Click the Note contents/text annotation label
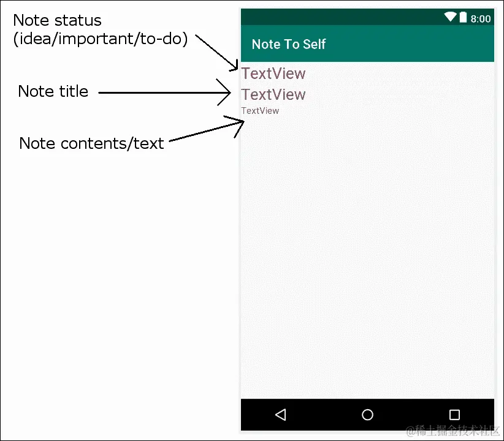 (x=91, y=143)
